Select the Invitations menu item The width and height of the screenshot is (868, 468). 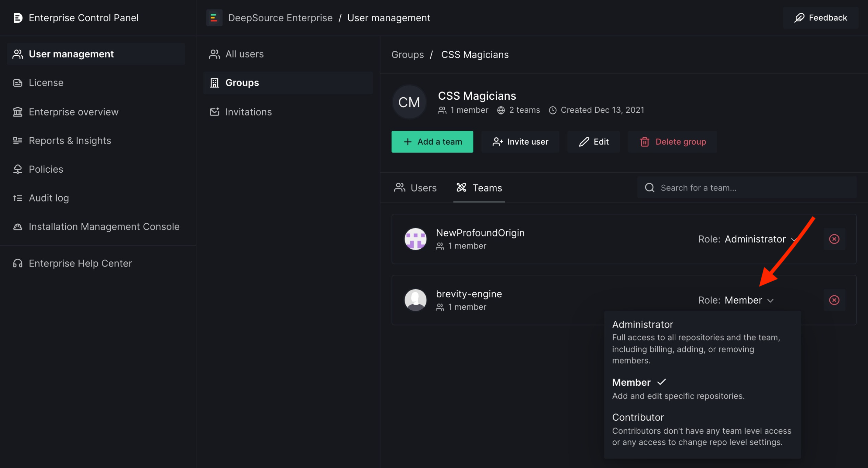click(x=249, y=112)
